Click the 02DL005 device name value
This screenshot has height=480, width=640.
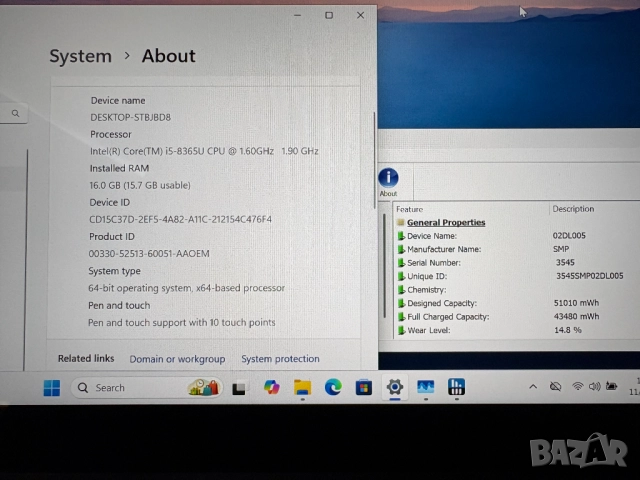tap(569, 236)
